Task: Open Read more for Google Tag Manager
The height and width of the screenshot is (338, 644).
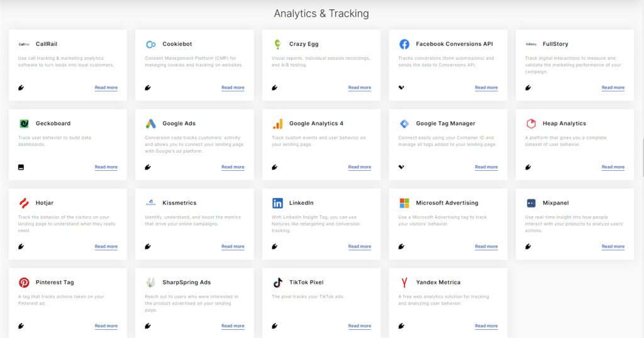Action: click(x=486, y=167)
